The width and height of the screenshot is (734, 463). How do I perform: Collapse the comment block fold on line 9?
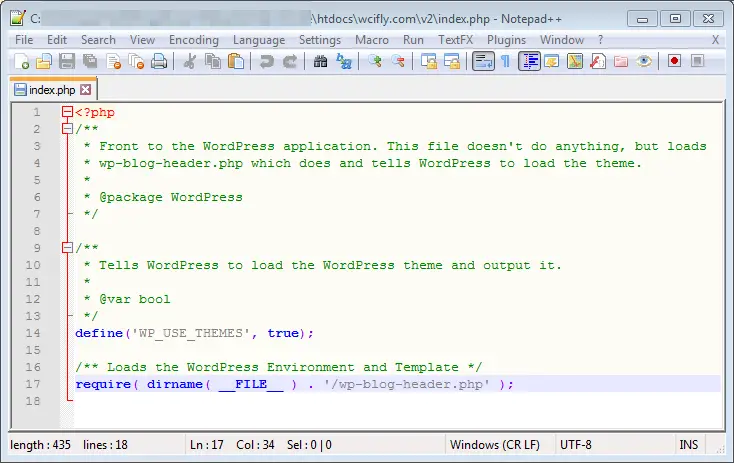(x=67, y=248)
